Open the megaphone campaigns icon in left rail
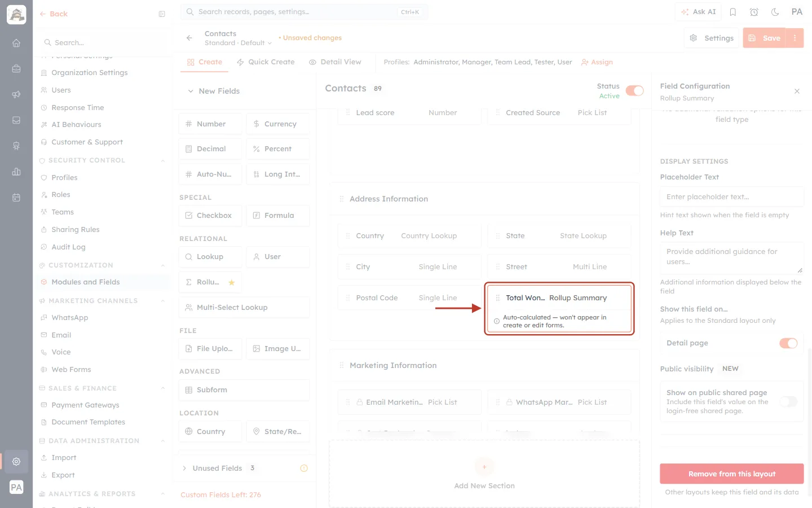 tap(16, 94)
